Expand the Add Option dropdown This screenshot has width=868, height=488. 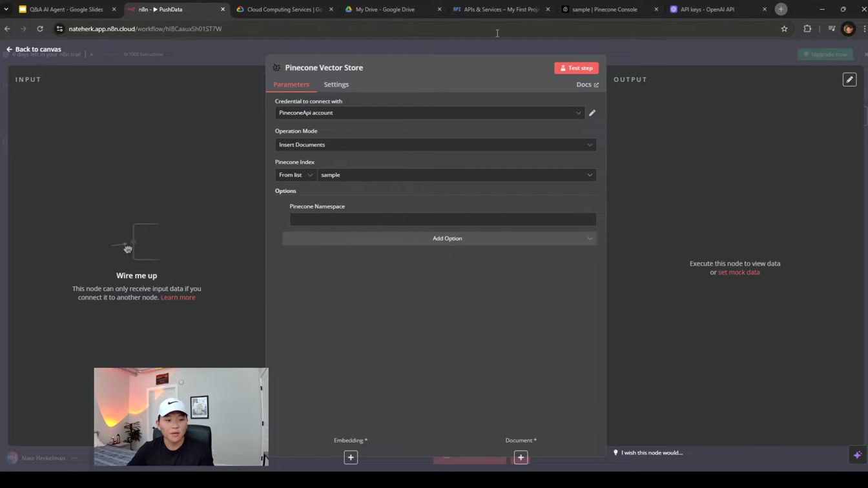pos(439,238)
